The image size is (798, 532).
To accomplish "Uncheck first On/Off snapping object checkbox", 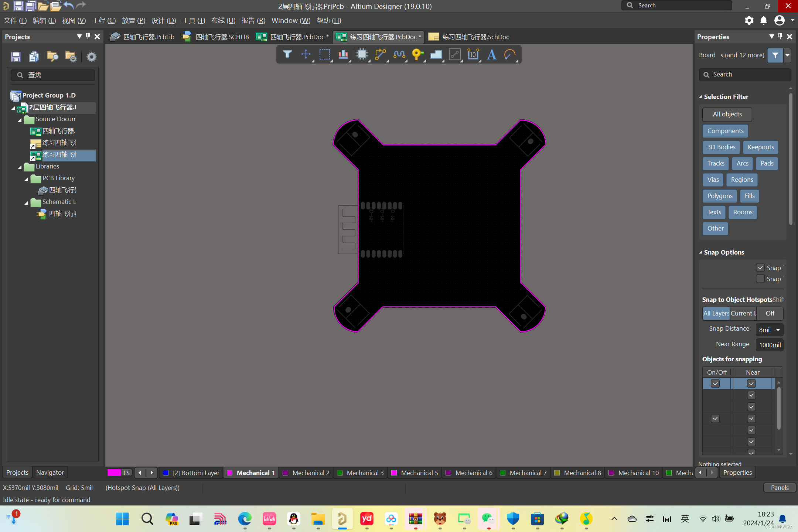I will (x=715, y=384).
